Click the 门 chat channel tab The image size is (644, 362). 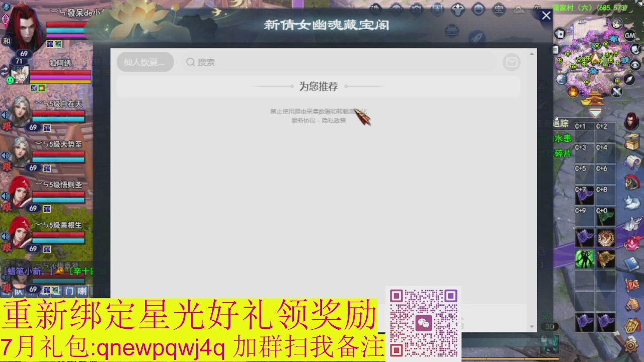coord(69,291)
